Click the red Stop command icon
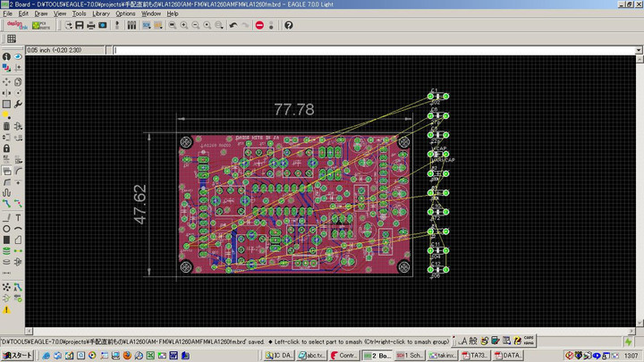Screen dimensions: 644x362 point(259,25)
